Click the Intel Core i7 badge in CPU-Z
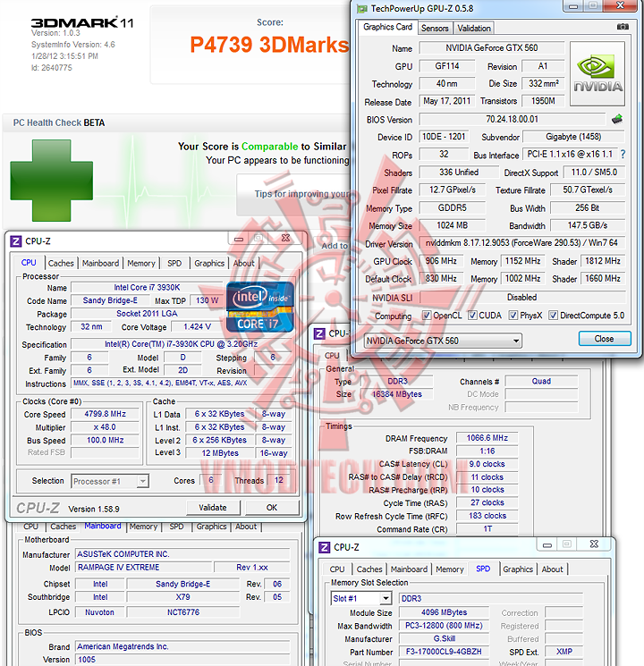The image size is (644, 666). coord(260,307)
